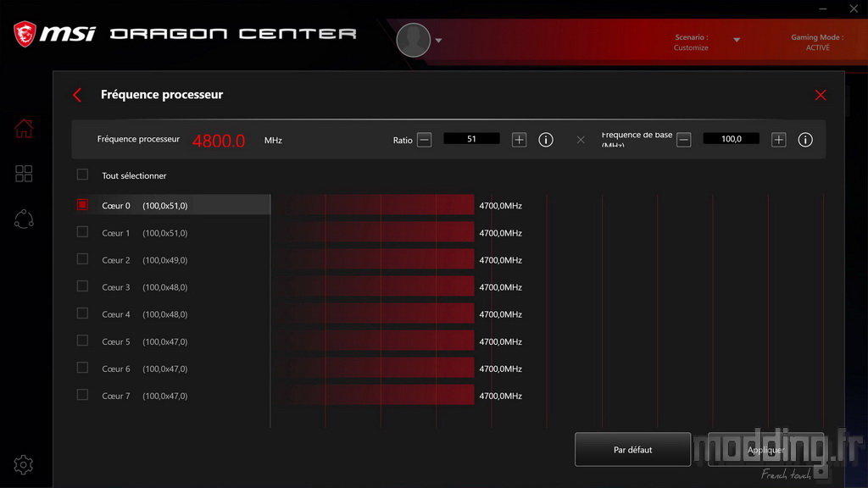Viewport: 868px width, 488px height.
Task: Check the Cœur 2 checkbox
Action: 82,259
